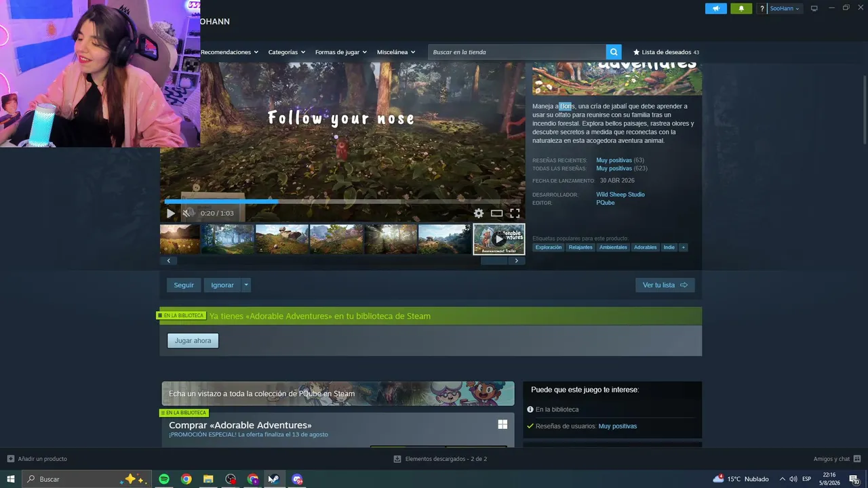Click the Amigos y chat label
Screen dimensions: 868x488
[x=831, y=459]
